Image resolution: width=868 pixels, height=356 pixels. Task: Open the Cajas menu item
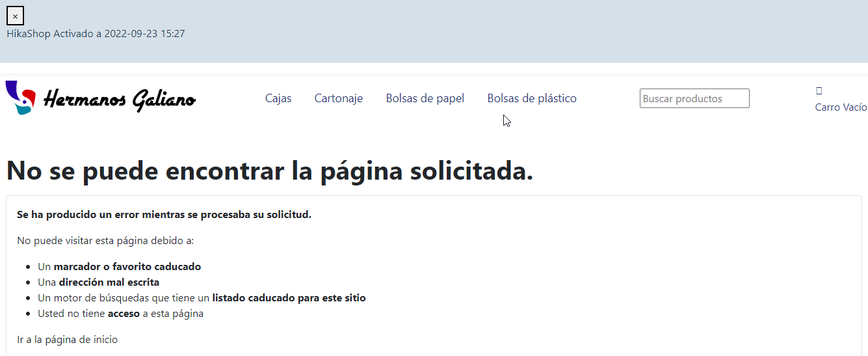click(278, 98)
